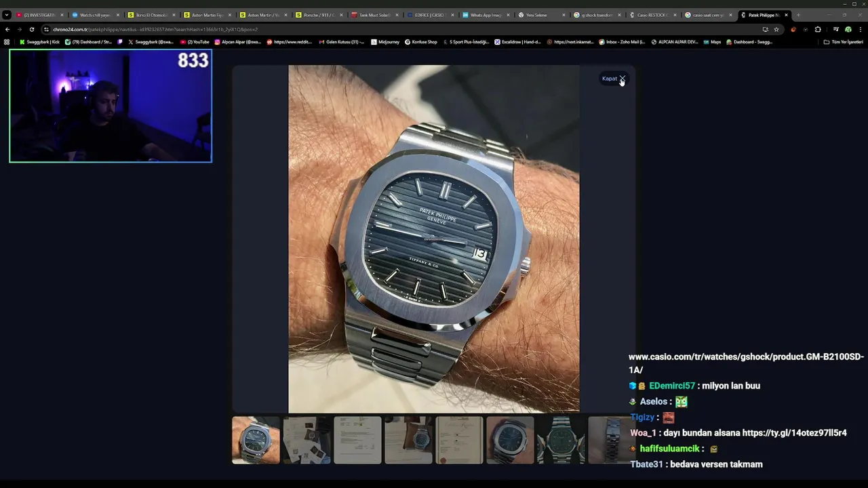Click the username hafifsuluamcik in chat
The image size is (868, 488).
click(669, 449)
